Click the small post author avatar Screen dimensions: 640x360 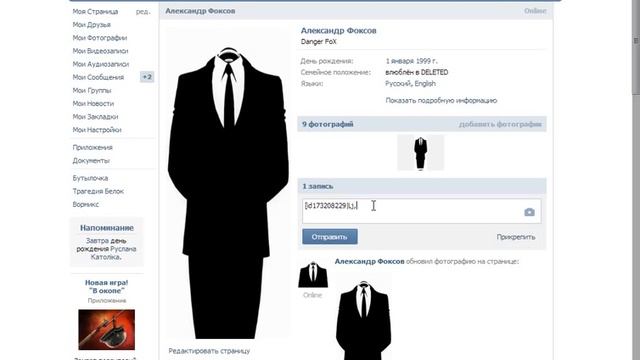click(x=313, y=274)
